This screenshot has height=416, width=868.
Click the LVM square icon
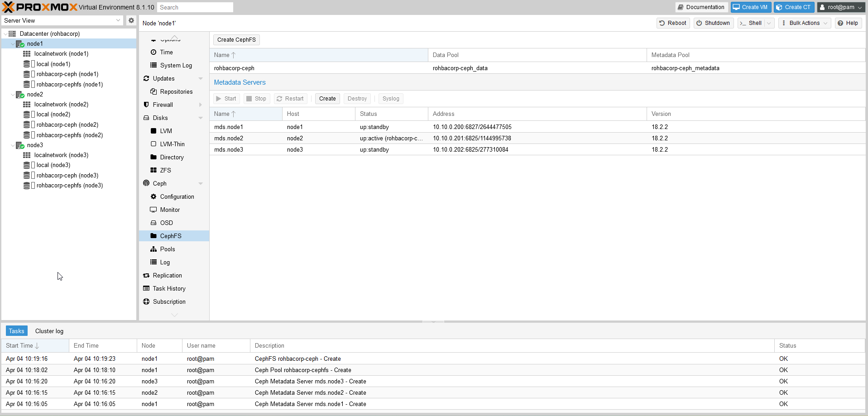click(x=153, y=131)
